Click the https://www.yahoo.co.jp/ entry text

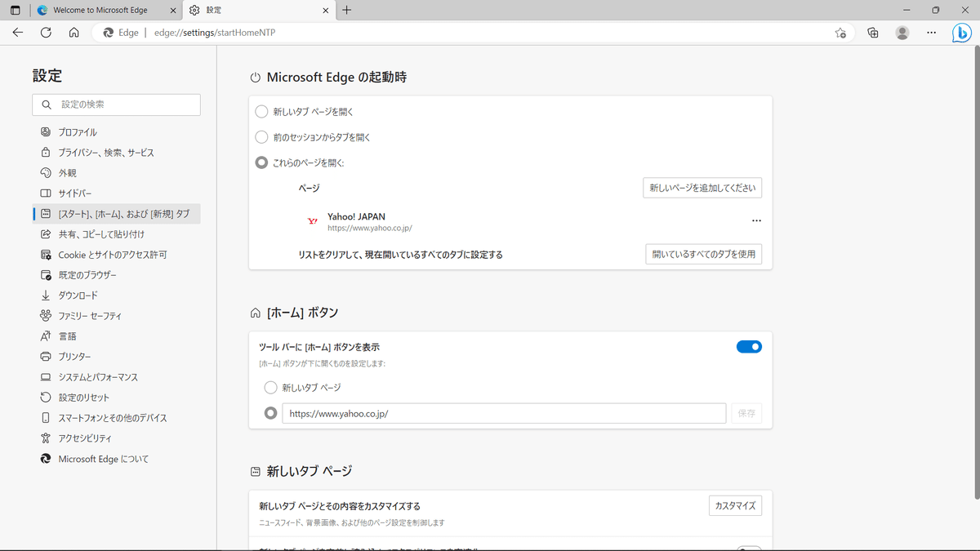tap(370, 229)
